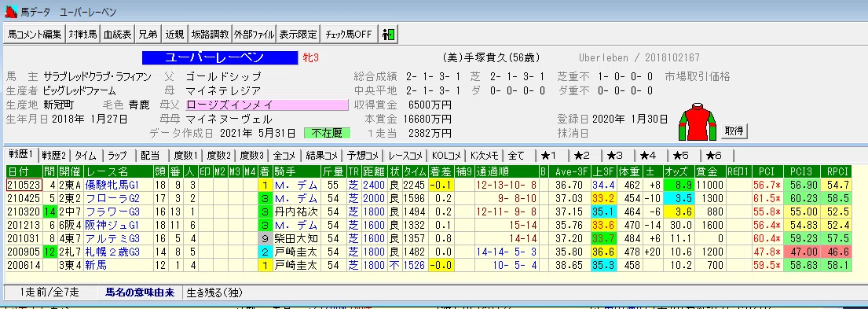The height and width of the screenshot is (309, 868).
Task: Open the K次メモ tab
Action: pos(485,156)
